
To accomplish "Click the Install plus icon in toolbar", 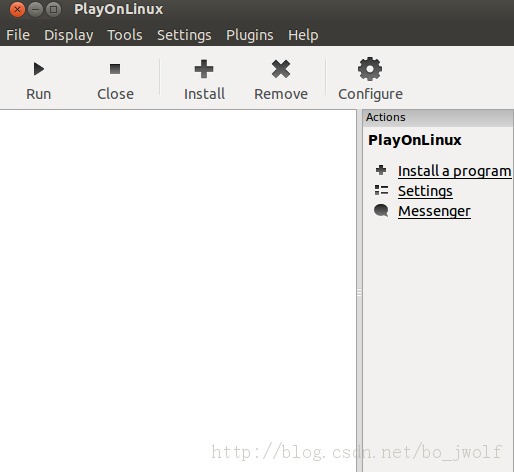I will (x=204, y=69).
